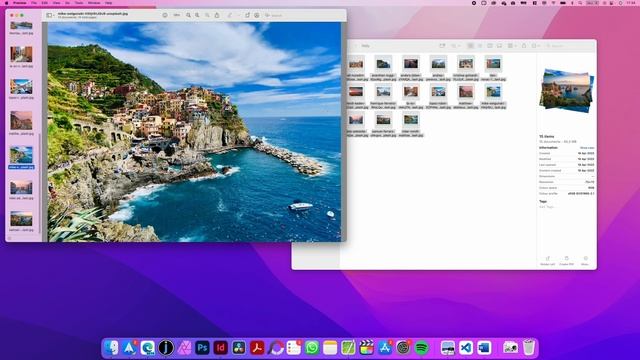Focus the Preview search field
640x360 pixels.
(x=303, y=15)
